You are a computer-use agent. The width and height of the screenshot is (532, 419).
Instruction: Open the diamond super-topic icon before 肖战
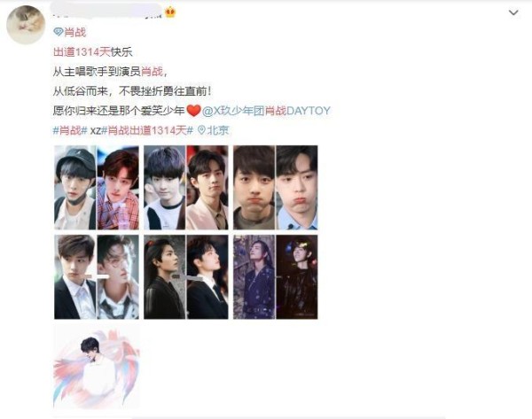click(x=59, y=32)
